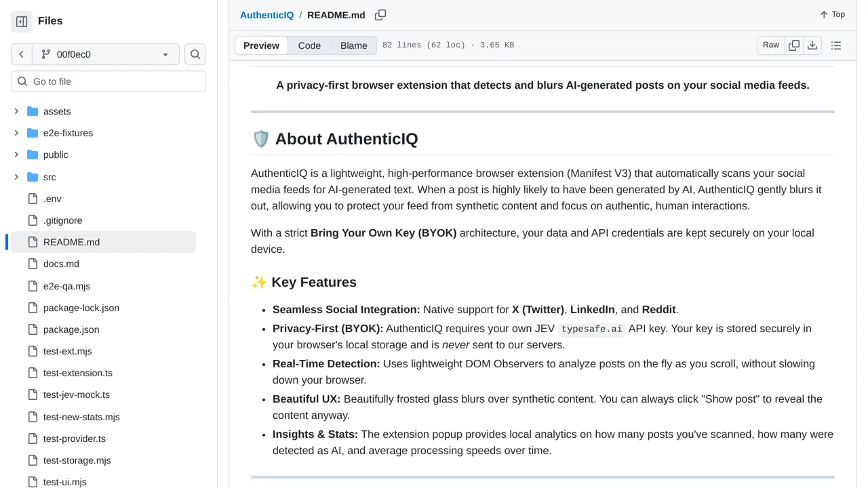The image size is (868, 488).
Task: Click the test-ext.mjs file icon
Action: click(33, 351)
